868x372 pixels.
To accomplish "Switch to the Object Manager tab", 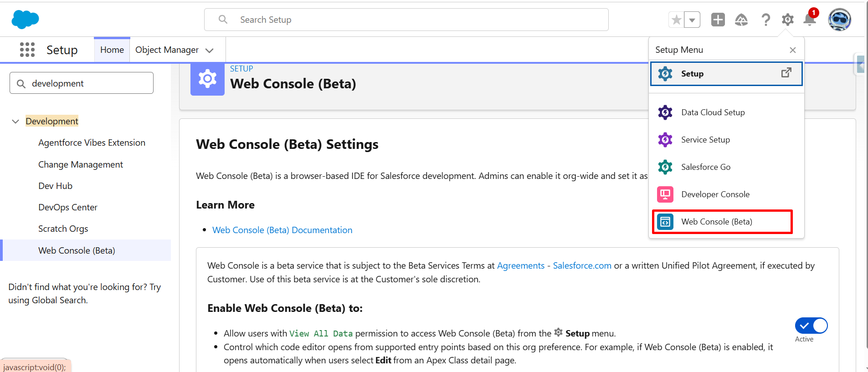I will pyautogui.click(x=167, y=50).
